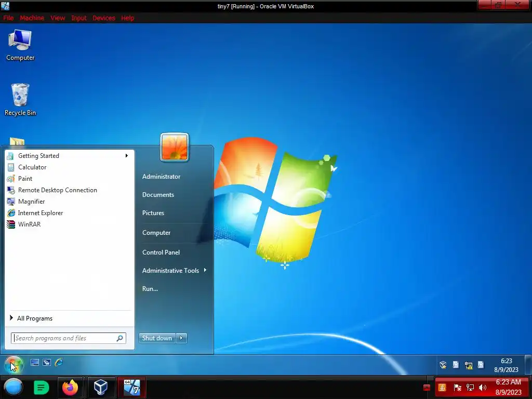Click the Shut down button
The image size is (532, 399).
click(x=157, y=338)
